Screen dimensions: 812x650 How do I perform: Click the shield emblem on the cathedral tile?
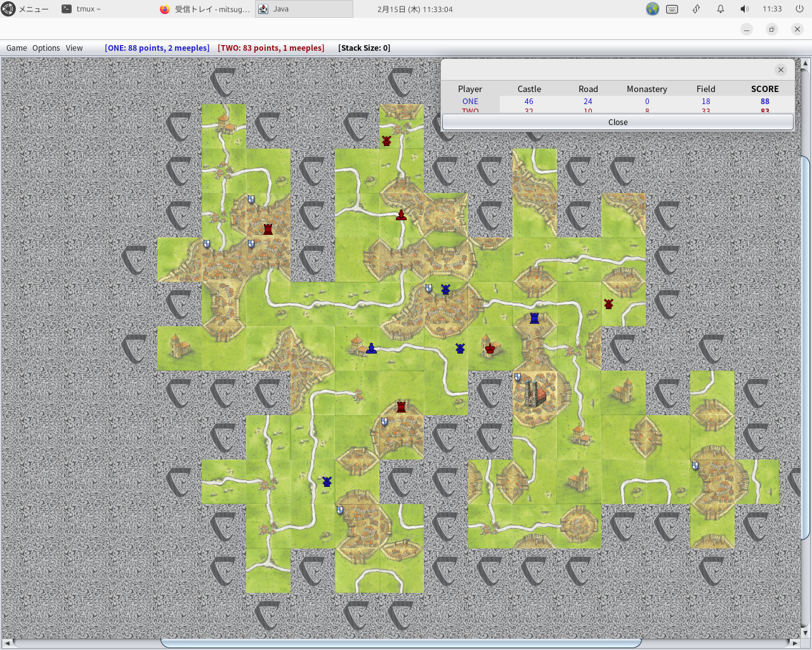[x=518, y=377]
